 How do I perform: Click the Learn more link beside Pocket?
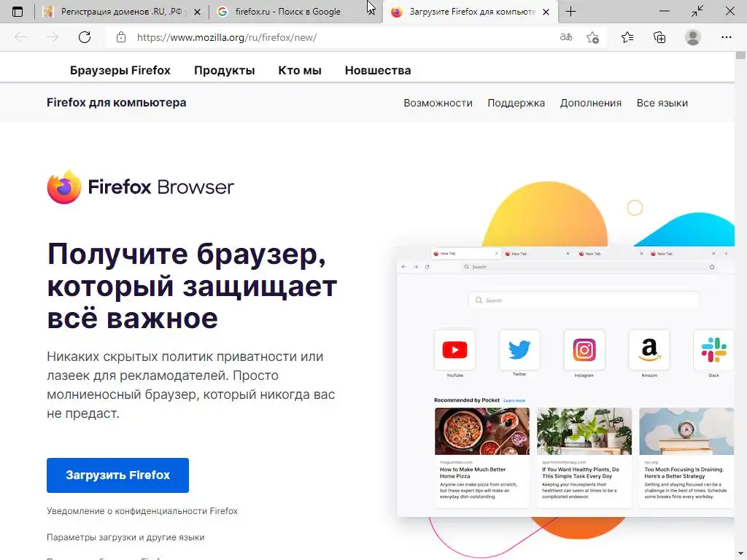pyautogui.click(x=514, y=400)
